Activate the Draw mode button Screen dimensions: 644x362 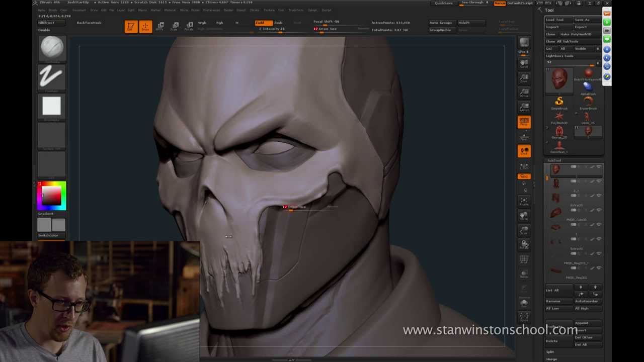[x=145, y=27]
